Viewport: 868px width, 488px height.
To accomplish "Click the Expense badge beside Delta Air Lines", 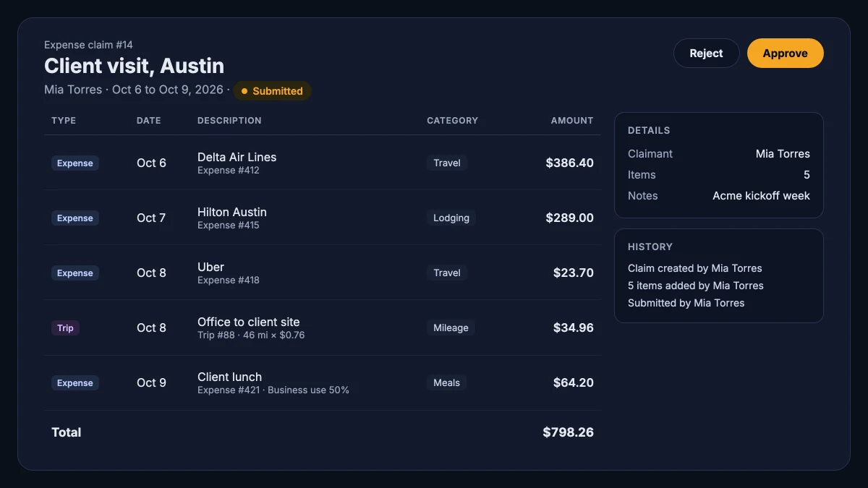I will pos(75,163).
